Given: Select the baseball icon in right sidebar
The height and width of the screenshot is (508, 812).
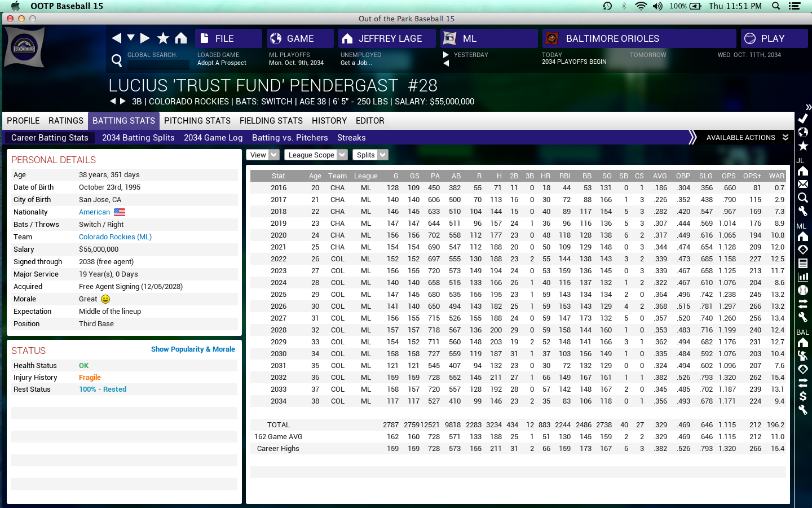Looking at the screenshot, I should [x=802, y=290].
